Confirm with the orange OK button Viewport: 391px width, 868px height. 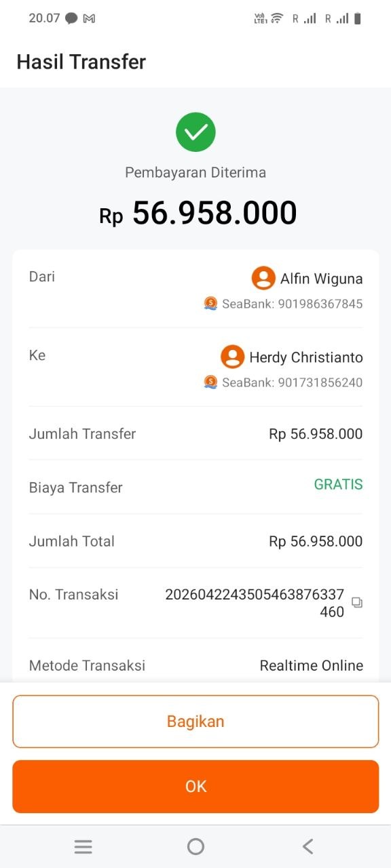click(x=195, y=787)
